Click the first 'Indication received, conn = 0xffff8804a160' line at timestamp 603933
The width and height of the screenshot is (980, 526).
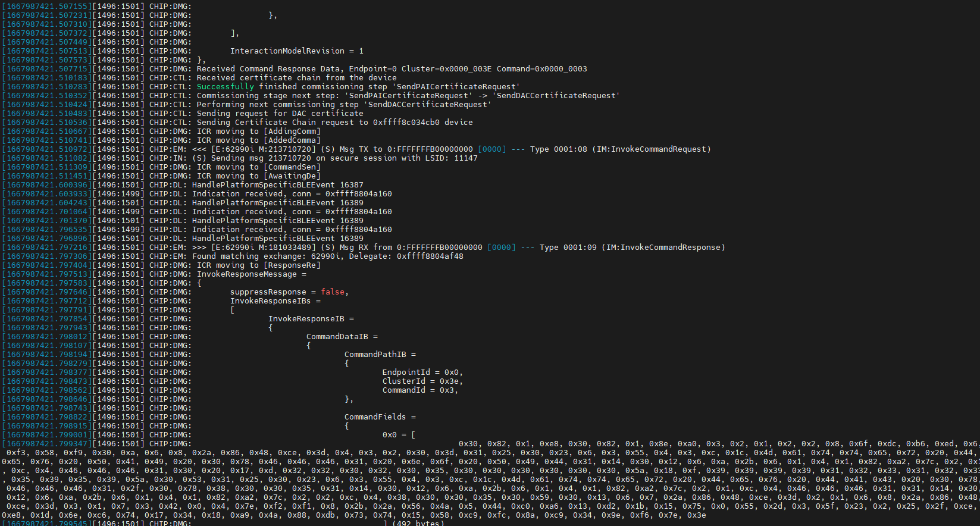(x=292, y=194)
